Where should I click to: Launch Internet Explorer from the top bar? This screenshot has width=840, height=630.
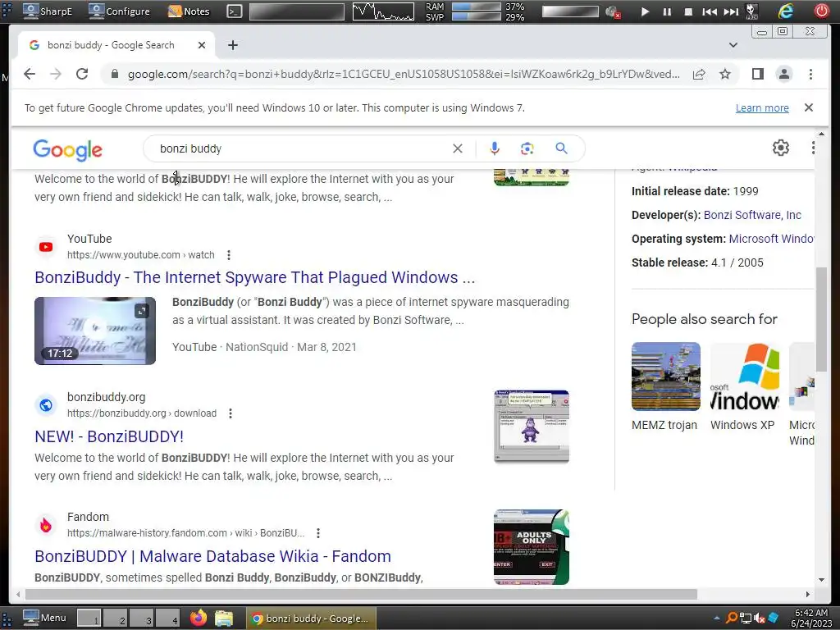tap(785, 11)
